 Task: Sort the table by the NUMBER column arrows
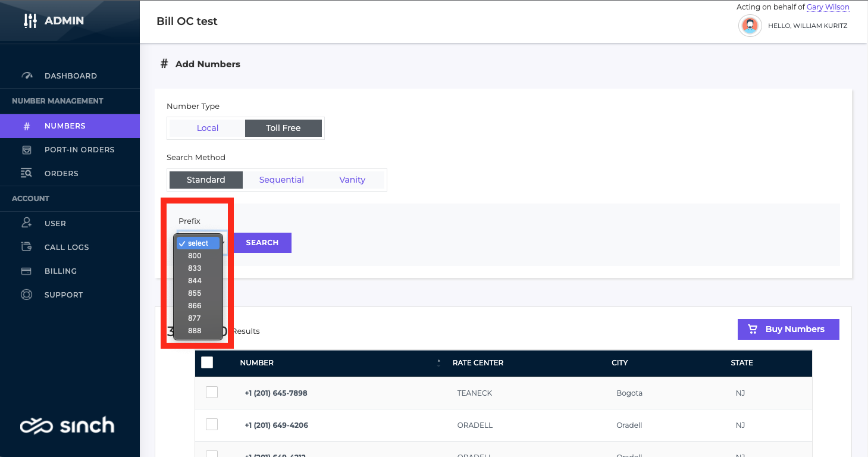coord(439,363)
